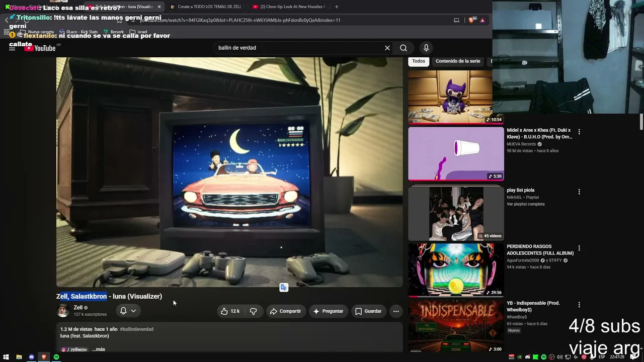
Task: Visit the Zell channel name link
Action: (x=78, y=308)
